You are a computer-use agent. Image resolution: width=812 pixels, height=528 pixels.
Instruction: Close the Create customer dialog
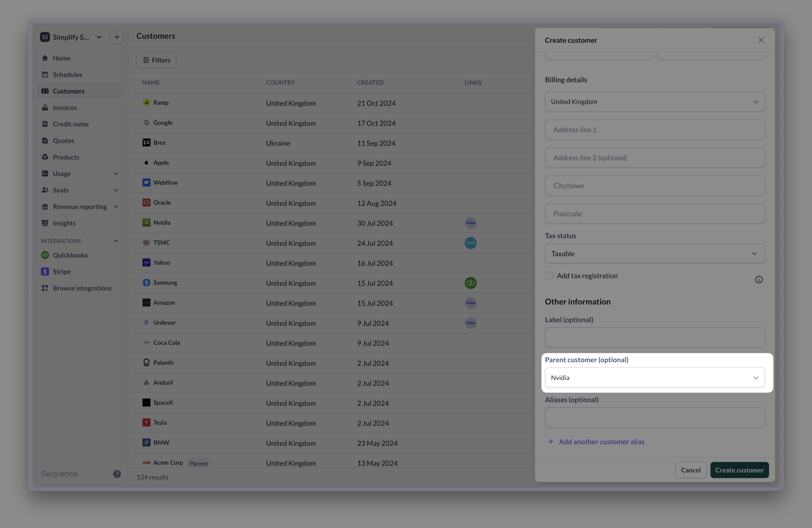[x=760, y=40]
